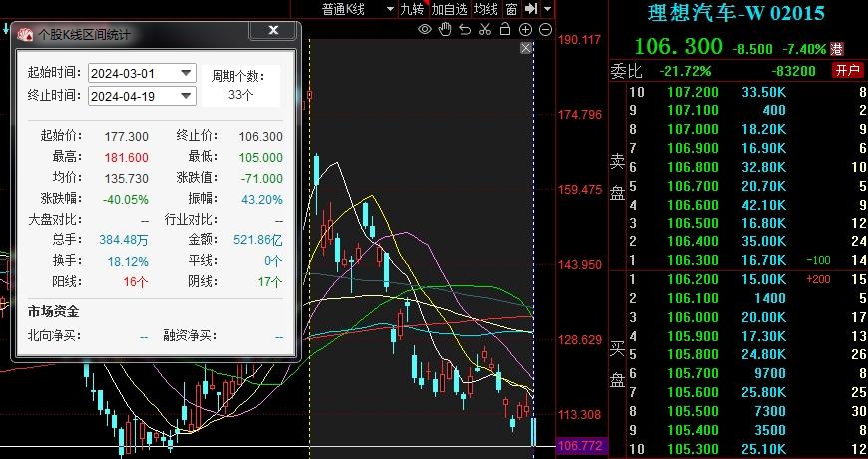Select the 九转 indicator tab
Screen dimensions: 868x459
coord(412,9)
